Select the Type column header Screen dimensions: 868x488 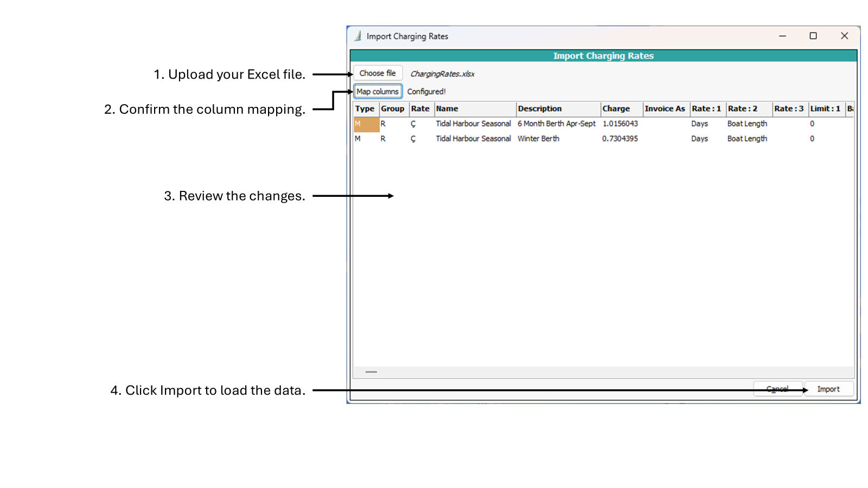tap(365, 108)
